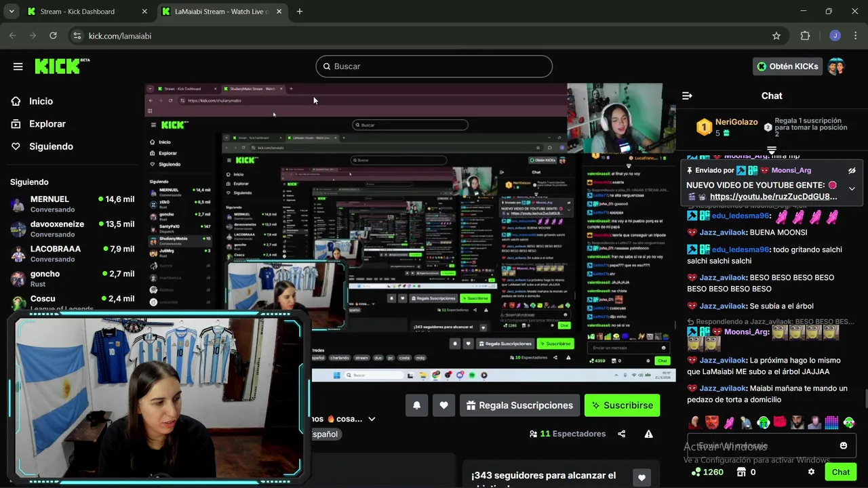Open the Coscu channel in the Siguiendo list

click(72, 302)
